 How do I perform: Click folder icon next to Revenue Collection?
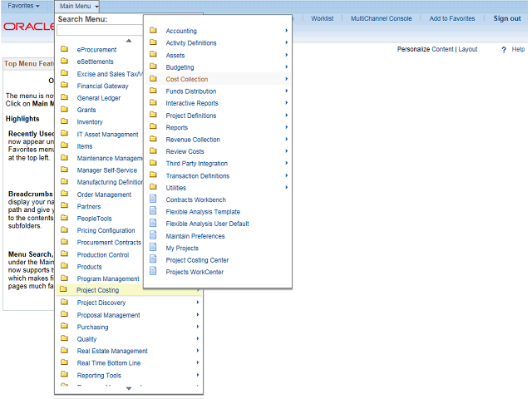point(153,139)
